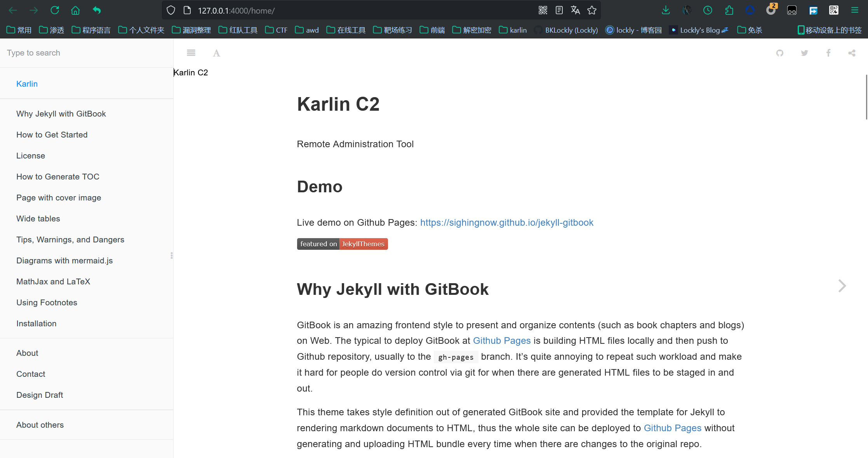Open the sighingnow jekyll-gitbook demo link

point(506,223)
